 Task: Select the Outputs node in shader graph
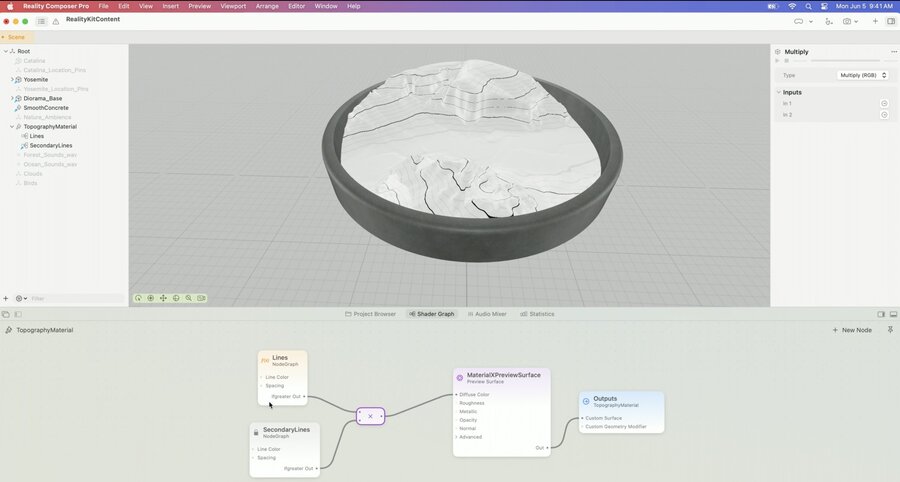tap(622, 412)
